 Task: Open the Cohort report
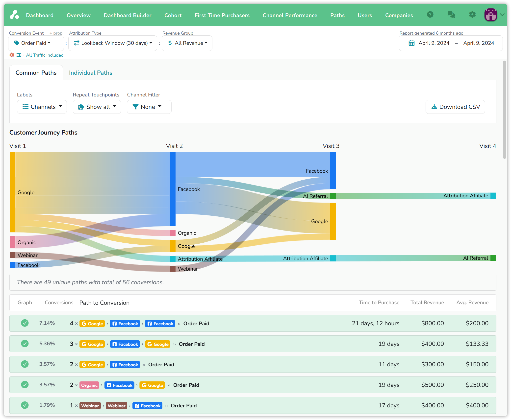pos(173,15)
